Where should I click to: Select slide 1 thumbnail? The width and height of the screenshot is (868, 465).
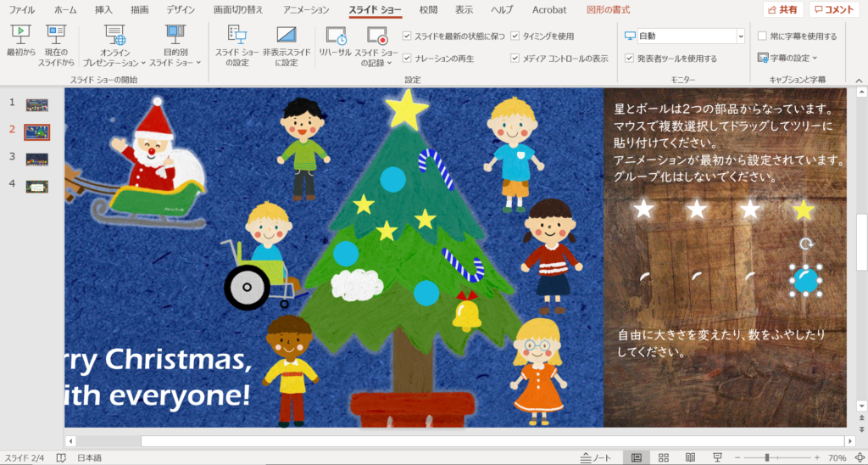pyautogui.click(x=37, y=104)
